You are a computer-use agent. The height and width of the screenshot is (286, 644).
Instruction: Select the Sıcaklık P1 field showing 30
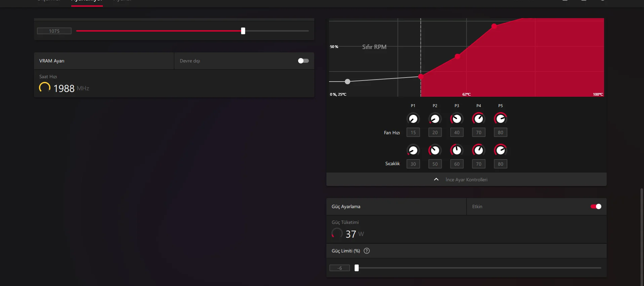tap(413, 164)
